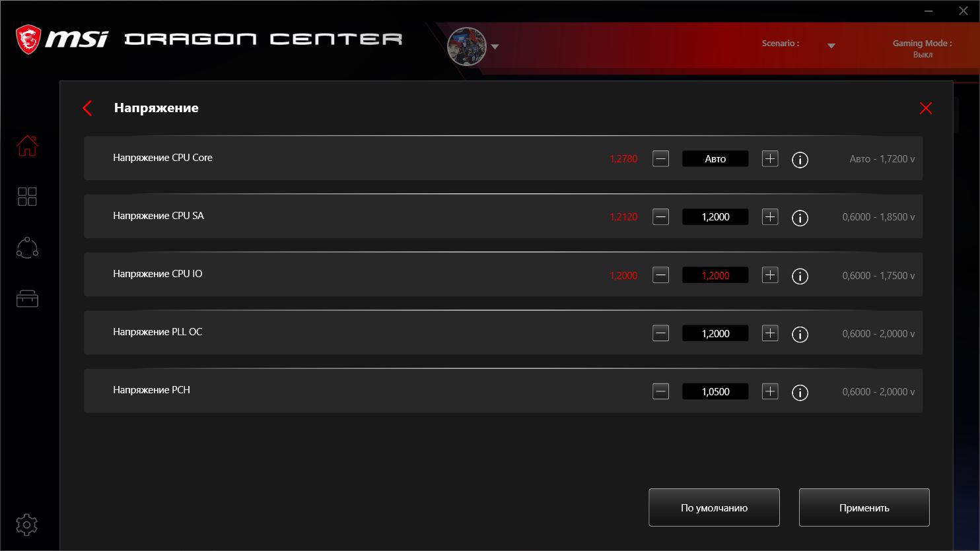
Task: Expand the user profile avatar dropdown arrow
Action: (495, 47)
